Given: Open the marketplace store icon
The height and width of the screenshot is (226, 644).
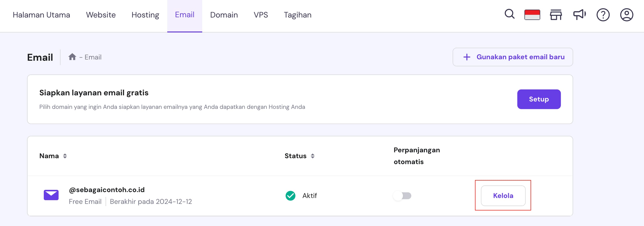Looking at the screenshot, I should (x=556, y=15).
